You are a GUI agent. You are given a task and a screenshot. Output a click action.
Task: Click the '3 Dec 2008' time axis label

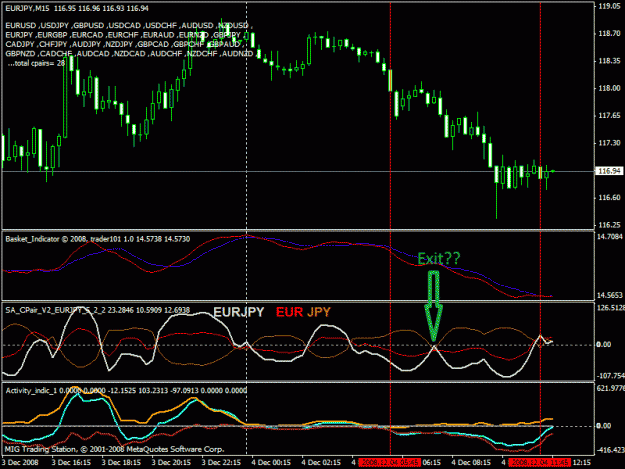click(x=20, y=463)
